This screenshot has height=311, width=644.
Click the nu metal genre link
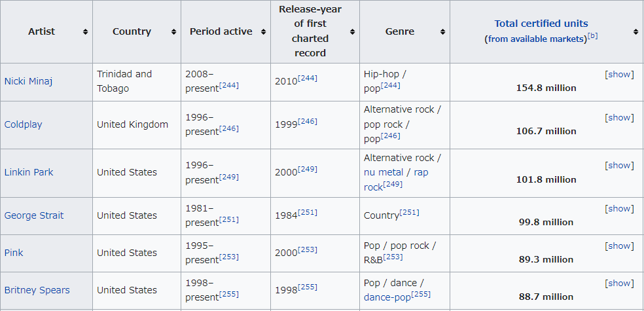tap(384, 172)
